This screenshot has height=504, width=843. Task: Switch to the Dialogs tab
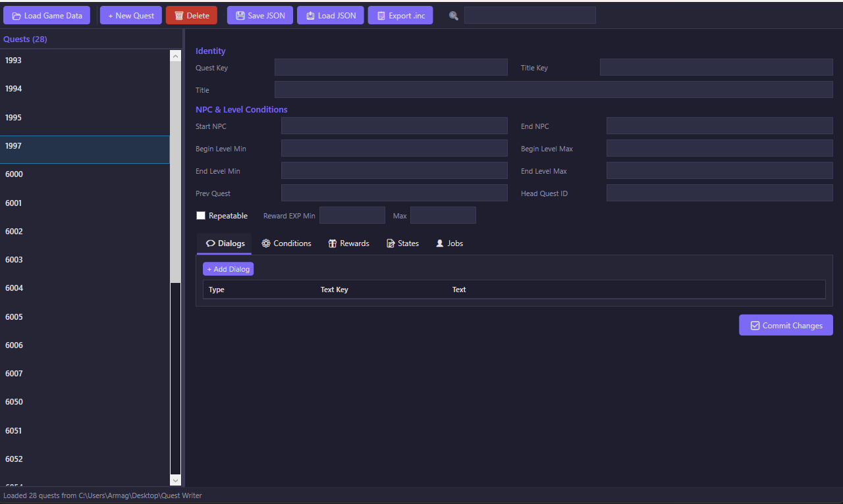tap(225, 243)
